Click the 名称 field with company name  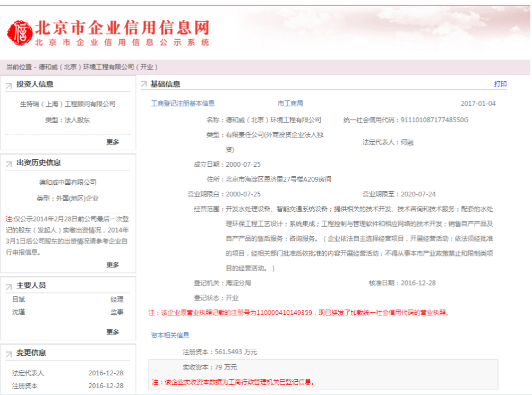[264, 120]
